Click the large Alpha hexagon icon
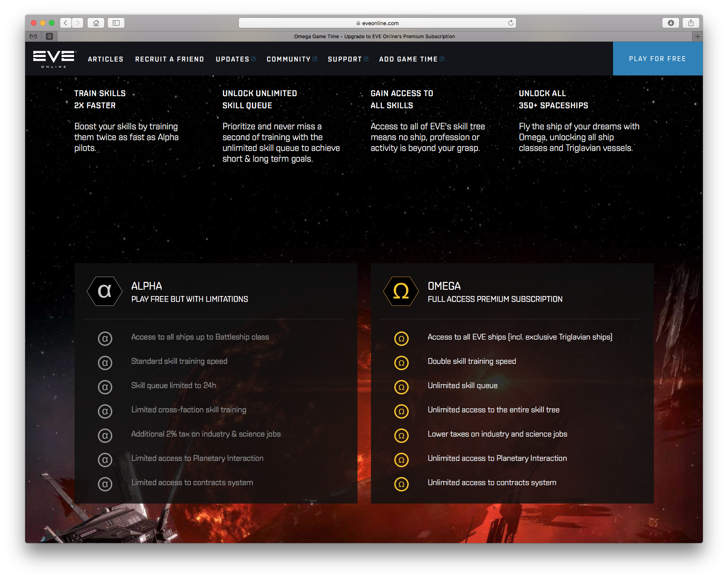Screen dimensions: 728x579 [105, 292]
